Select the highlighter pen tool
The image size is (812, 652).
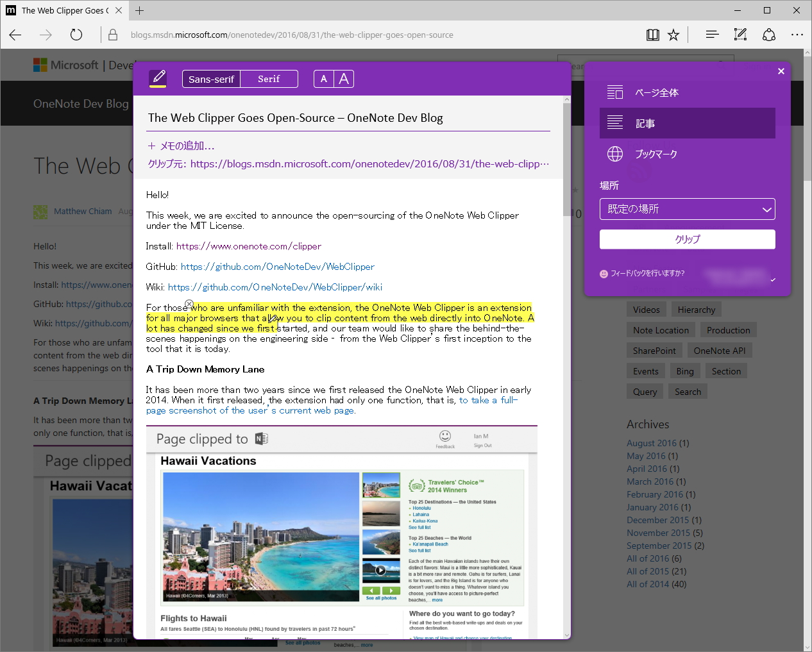tap(157, 78)
